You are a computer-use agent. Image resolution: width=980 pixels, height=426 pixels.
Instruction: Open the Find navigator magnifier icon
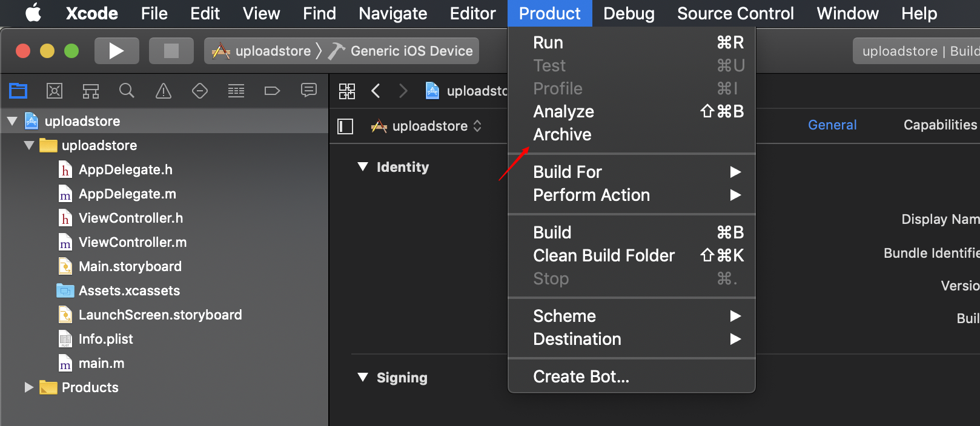[127, 91]
